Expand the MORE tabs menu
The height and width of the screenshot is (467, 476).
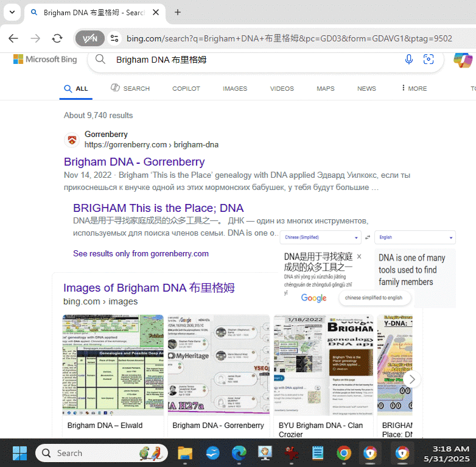(x=414, y=88)
